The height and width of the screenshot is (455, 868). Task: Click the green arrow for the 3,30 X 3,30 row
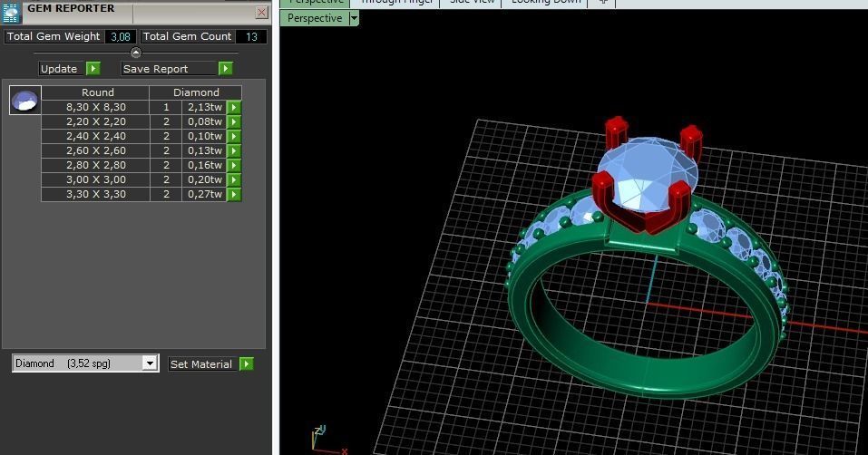234,194
